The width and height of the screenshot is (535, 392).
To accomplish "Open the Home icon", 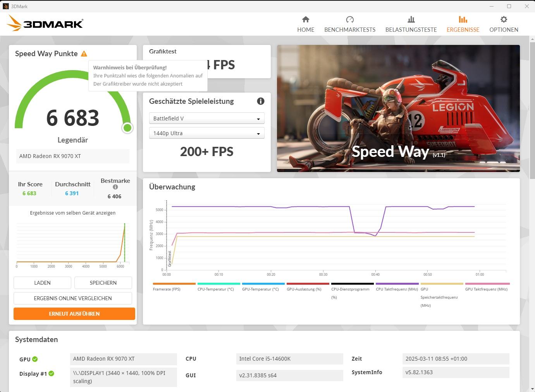I will point(306,19).
